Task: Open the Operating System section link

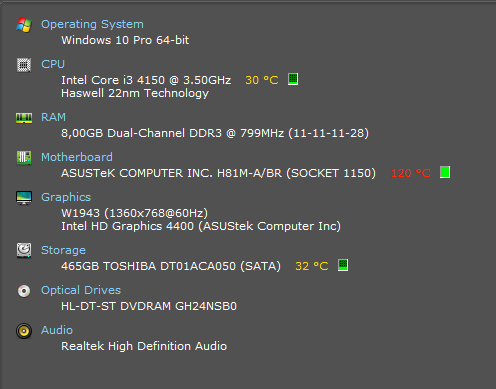Action: pyautogui.click(x=92, y=24)
